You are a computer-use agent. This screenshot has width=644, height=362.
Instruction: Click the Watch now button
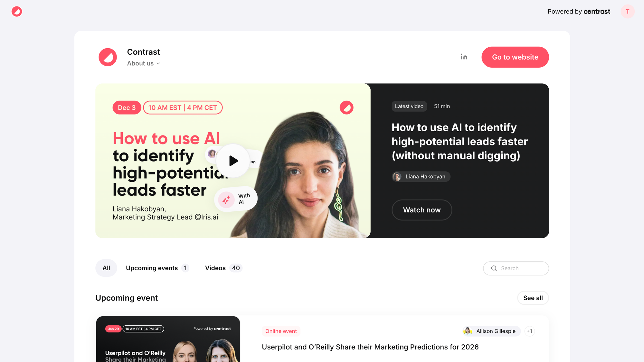[x=422, y=210]
